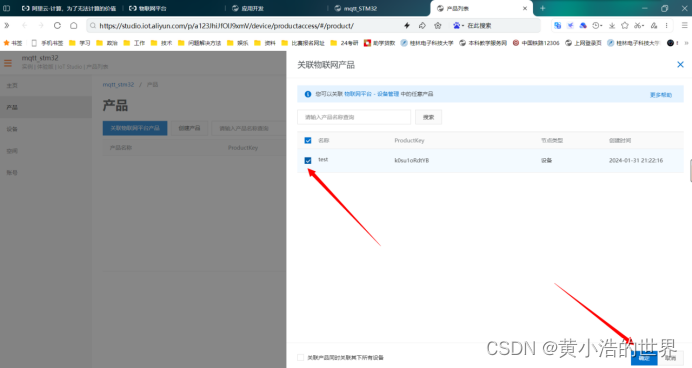Click the browser forward arrow
This screenshot has width=692, height=368.
pos(41,26)
